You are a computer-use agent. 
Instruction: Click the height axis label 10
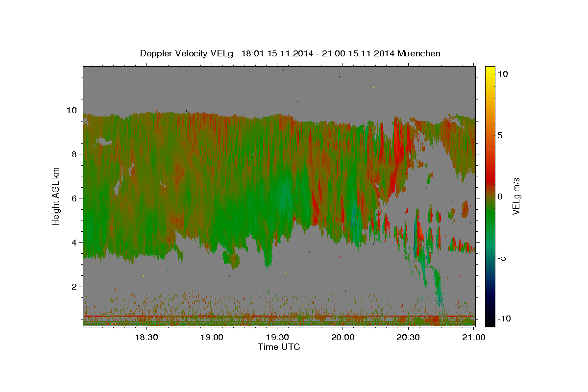pos(73,110)
